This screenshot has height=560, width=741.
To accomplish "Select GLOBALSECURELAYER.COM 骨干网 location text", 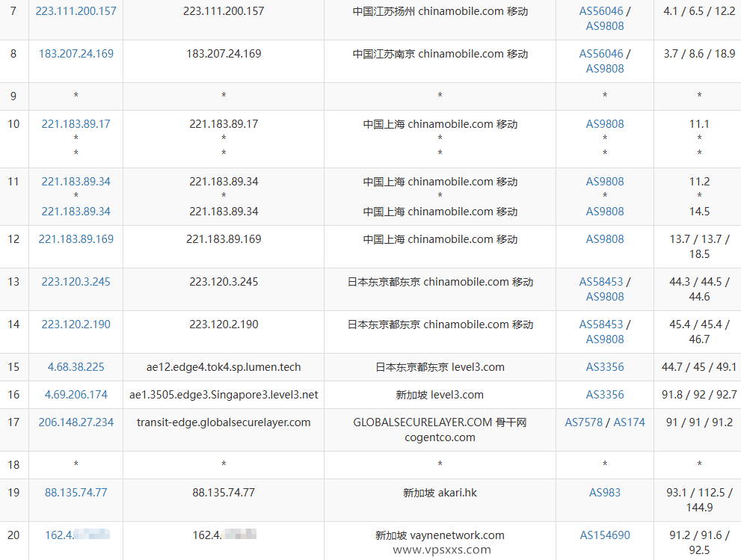I will pyautogui.click(x=440, y=422).
